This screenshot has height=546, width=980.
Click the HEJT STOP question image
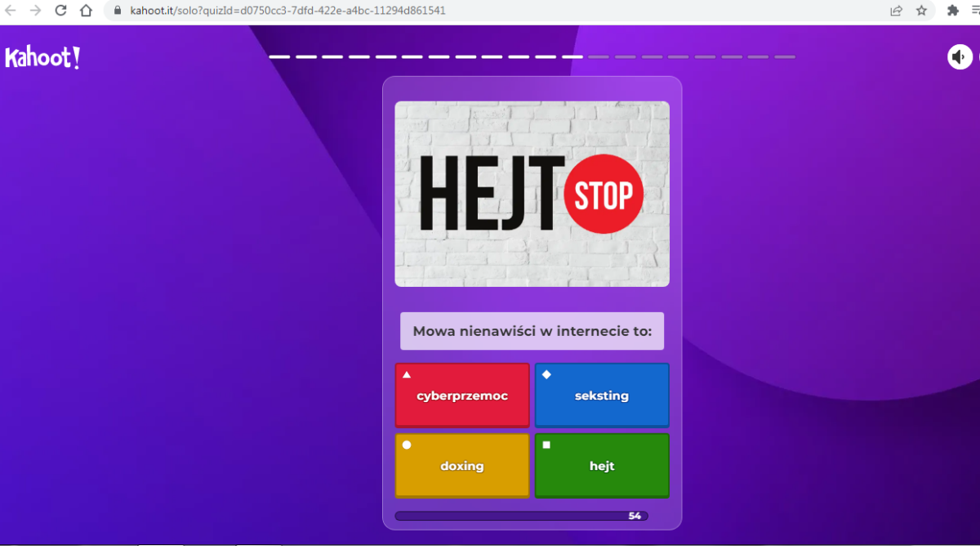pyautogui.click(x=532, y=194)
